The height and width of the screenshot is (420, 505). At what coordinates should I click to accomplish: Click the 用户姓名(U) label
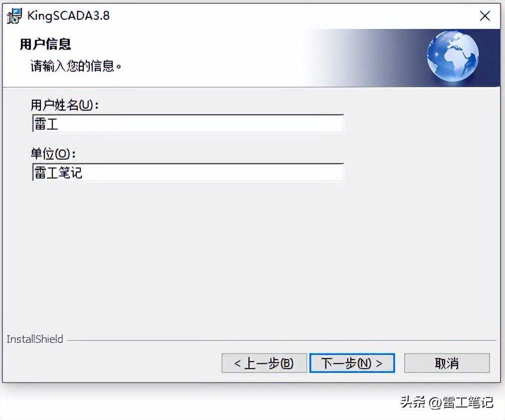pos(64,105)
